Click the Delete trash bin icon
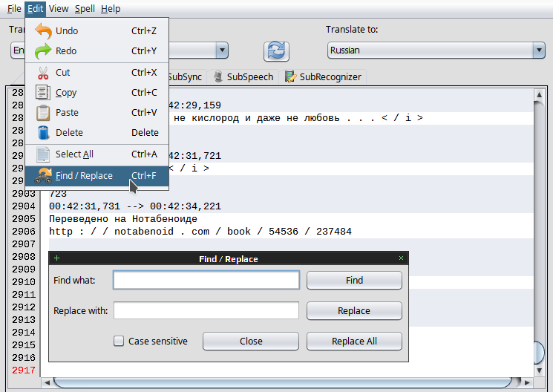The image size is (553, 392). (43, 133)
